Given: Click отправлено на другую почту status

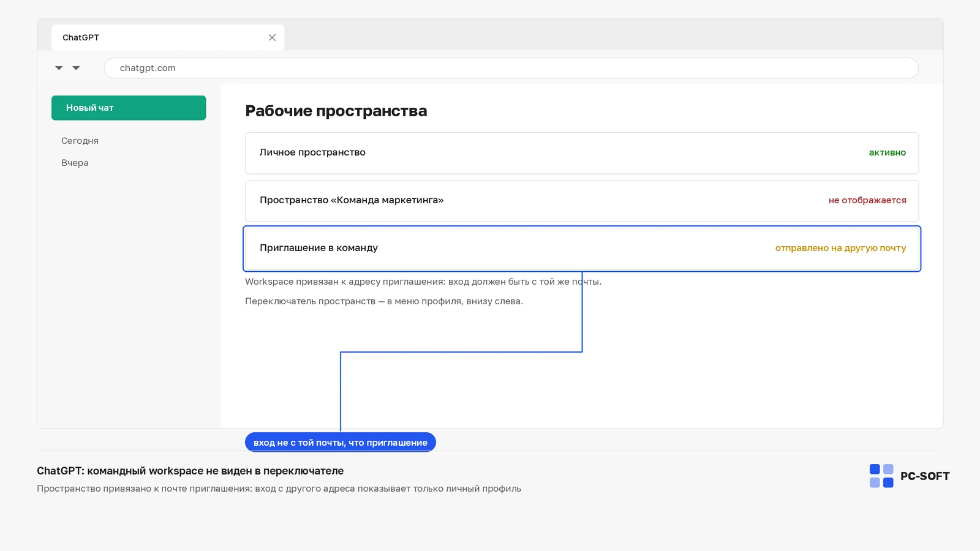Looking at the screenshot, I should tap(840, 248).
